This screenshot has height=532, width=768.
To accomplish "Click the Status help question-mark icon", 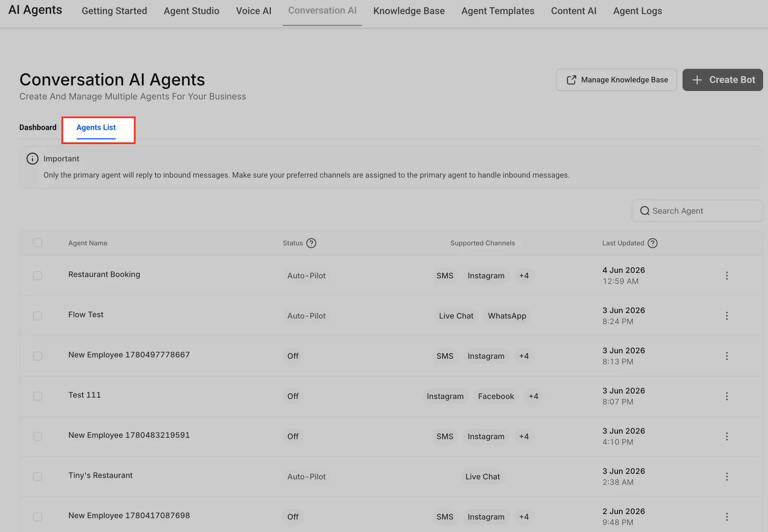I will (311, 243).
